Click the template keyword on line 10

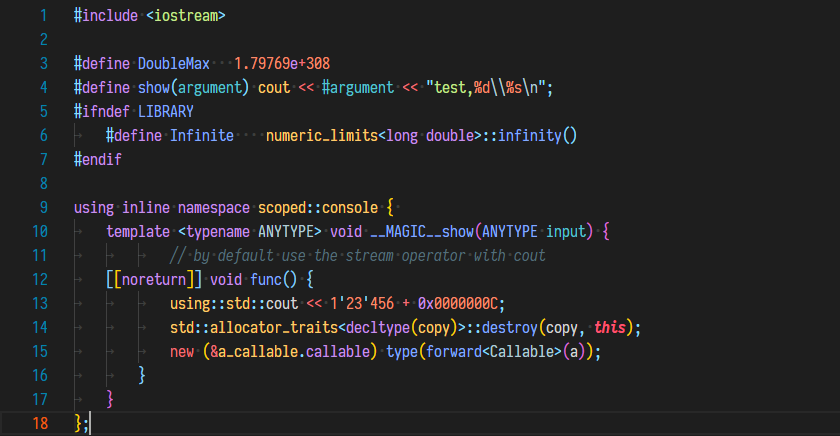pos(138,232)
